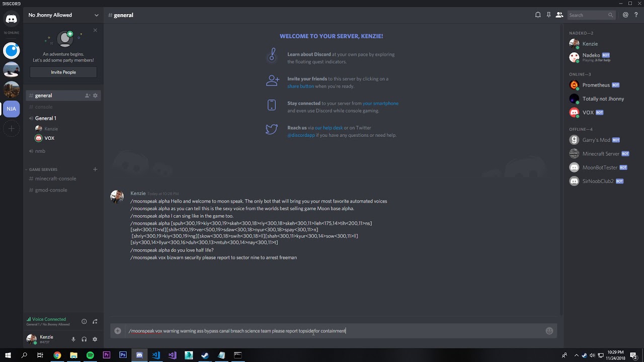Open the emoji picker
The width and height of the screenshot is (644, 362).
[x=549, y=331]
